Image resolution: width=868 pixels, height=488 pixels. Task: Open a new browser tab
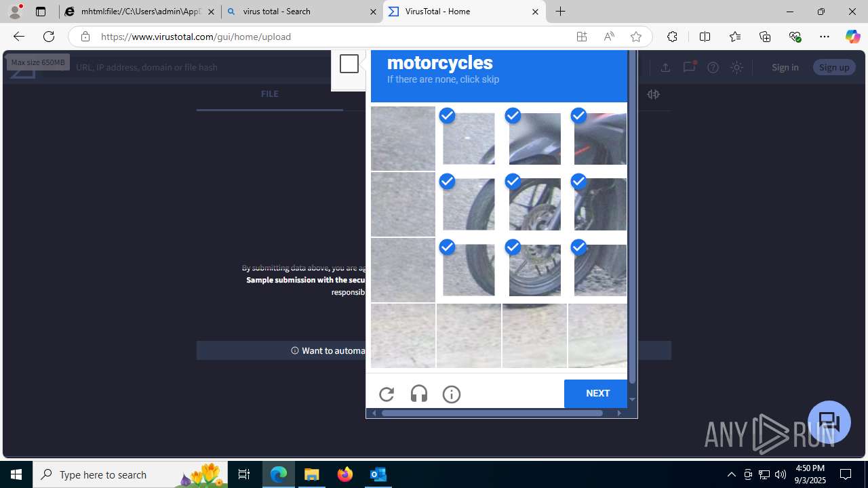pyautogui.click(x=561, y=12)
